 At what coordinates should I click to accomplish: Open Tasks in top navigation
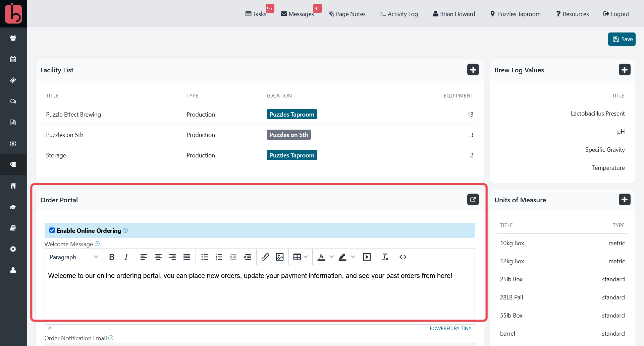pos(256,14)
